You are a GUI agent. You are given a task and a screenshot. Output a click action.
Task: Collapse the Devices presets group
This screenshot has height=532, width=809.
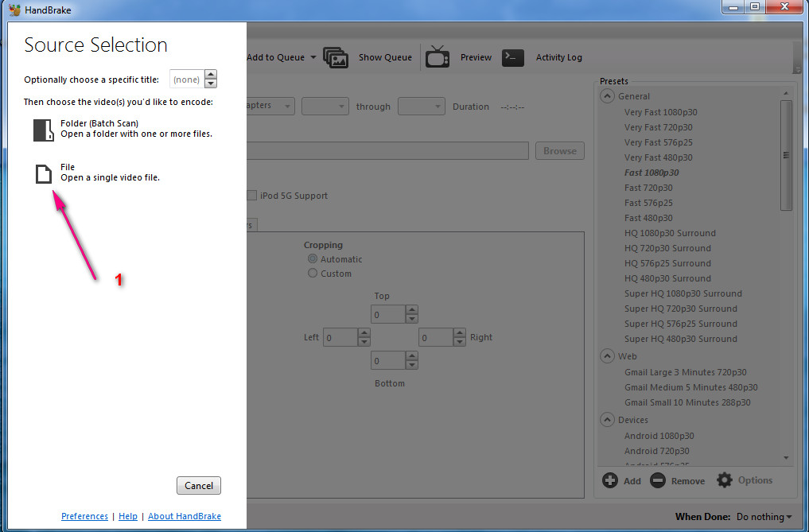pos(607,420)
